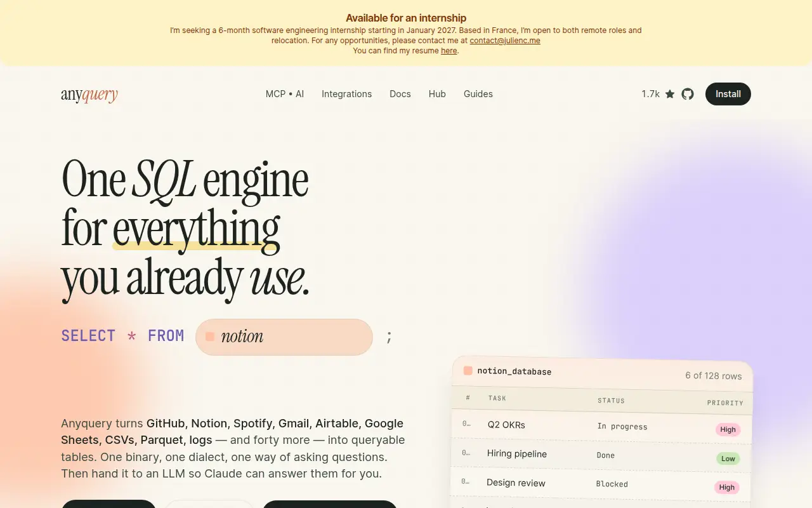
Task: Open the resume via the "here" link
Action: 449,51
